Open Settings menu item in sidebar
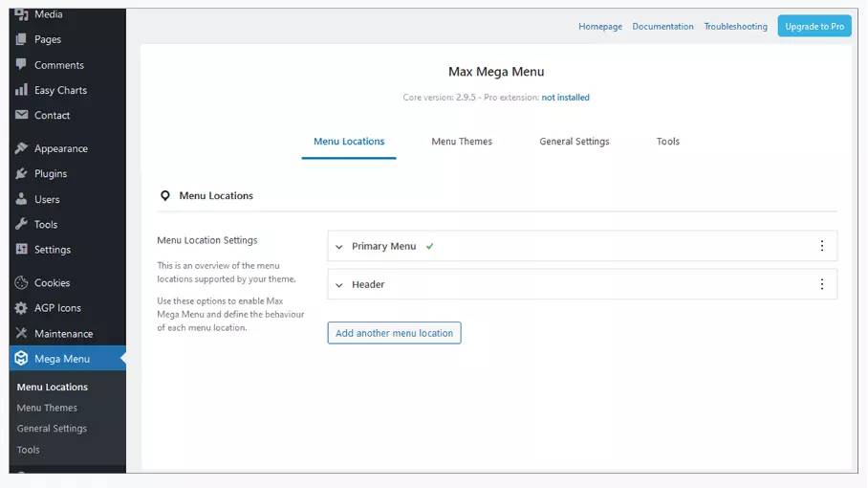 point(53,249)
